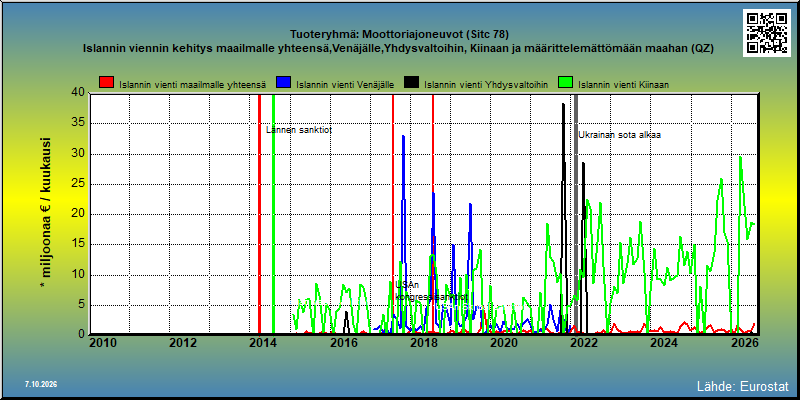Click y-axis value 35
Viewport: 800px width, 400px height.
coord(78,123)
